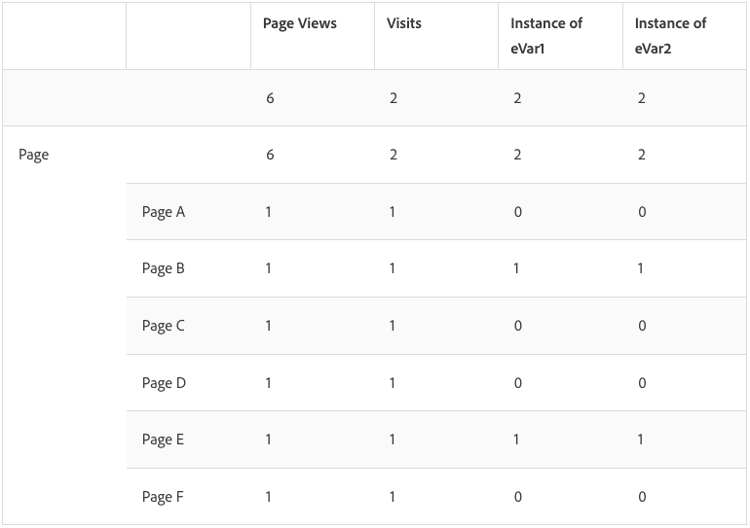Click the Page B row label

tap(163, 269)
